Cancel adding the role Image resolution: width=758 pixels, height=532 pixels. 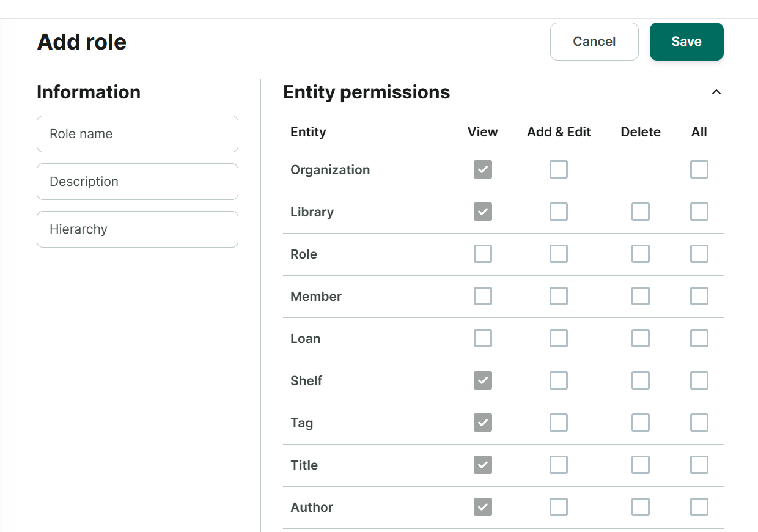[594, 42]
